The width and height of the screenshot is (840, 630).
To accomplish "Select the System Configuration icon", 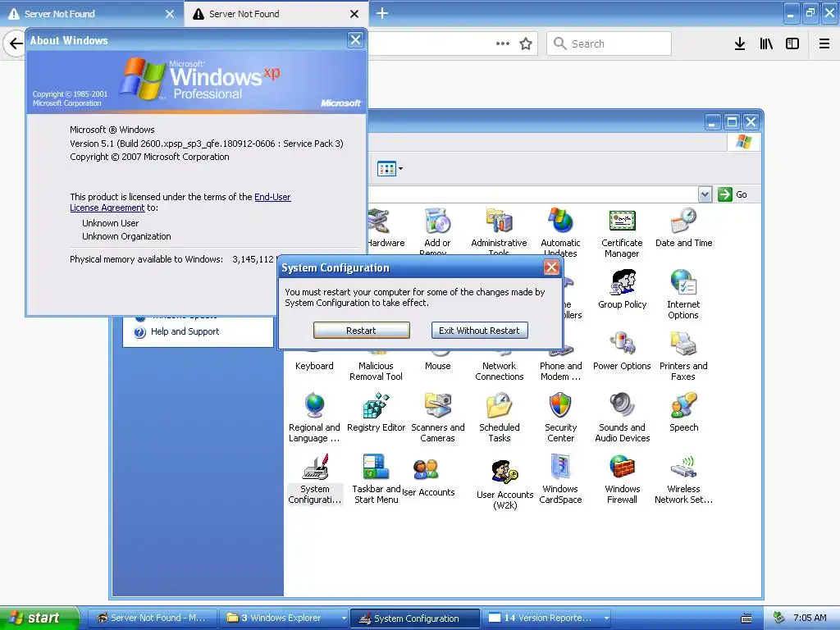I will tap(314, 479).
